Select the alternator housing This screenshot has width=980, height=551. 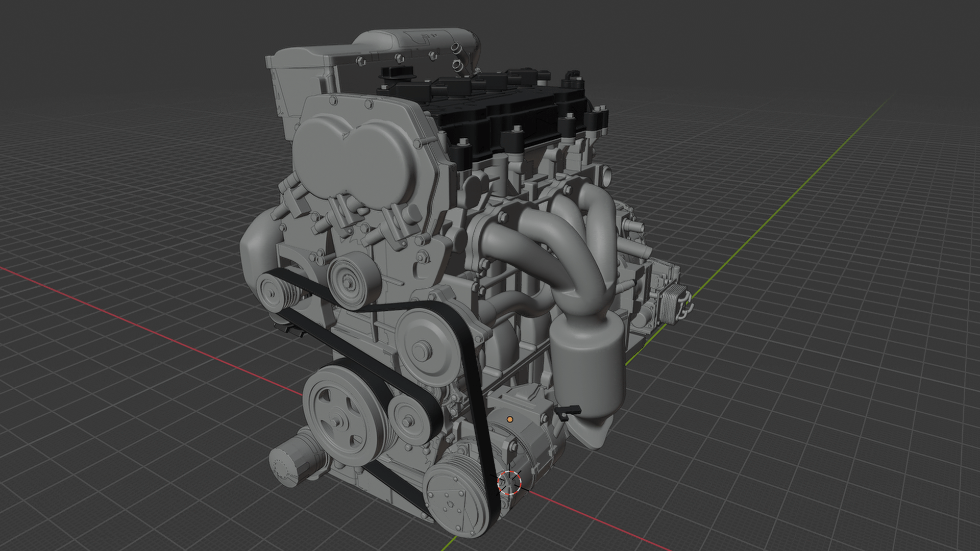526,434
